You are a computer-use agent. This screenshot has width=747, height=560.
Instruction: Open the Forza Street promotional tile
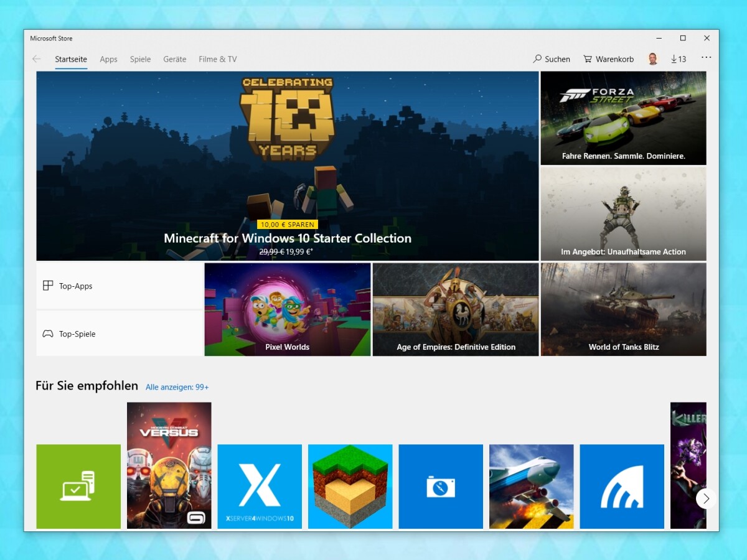point(622,118)
